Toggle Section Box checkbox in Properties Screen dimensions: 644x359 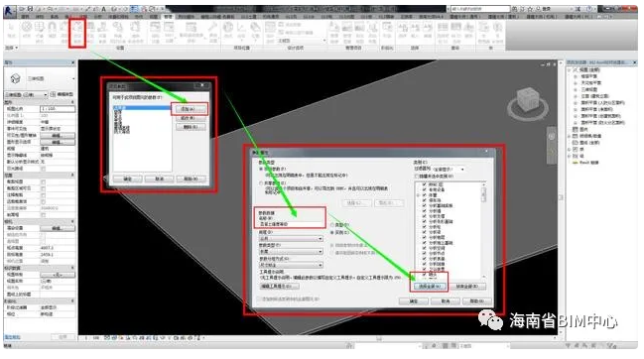tap(43, 215)
